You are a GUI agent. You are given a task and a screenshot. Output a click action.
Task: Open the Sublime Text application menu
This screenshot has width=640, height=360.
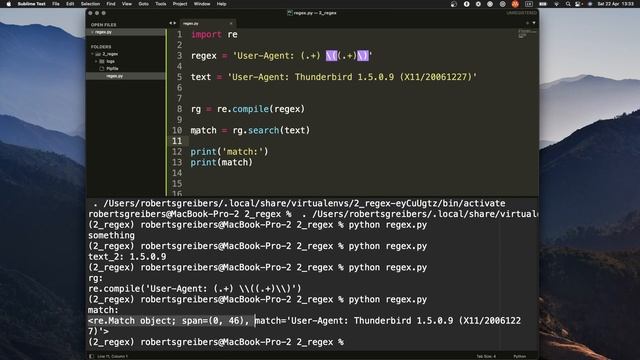[x=31, y=4]
